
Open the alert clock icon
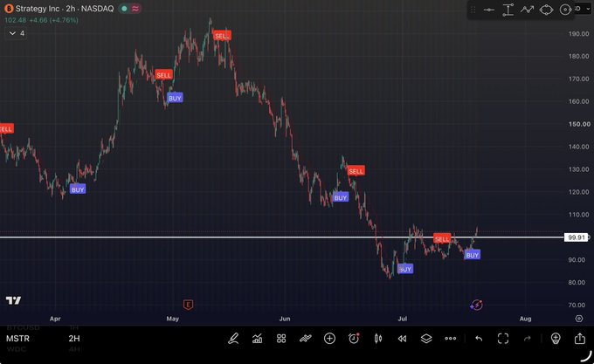click(354, 339)
